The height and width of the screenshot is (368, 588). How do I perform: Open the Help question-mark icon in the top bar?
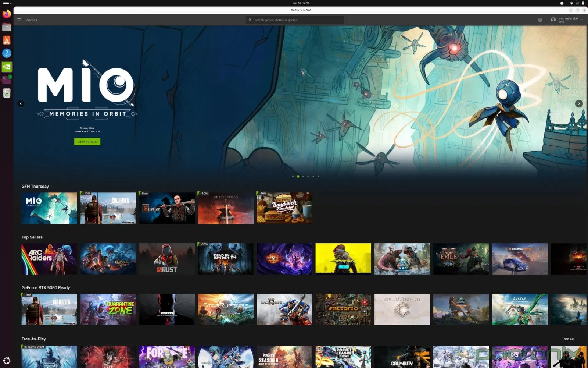point(540,20)
